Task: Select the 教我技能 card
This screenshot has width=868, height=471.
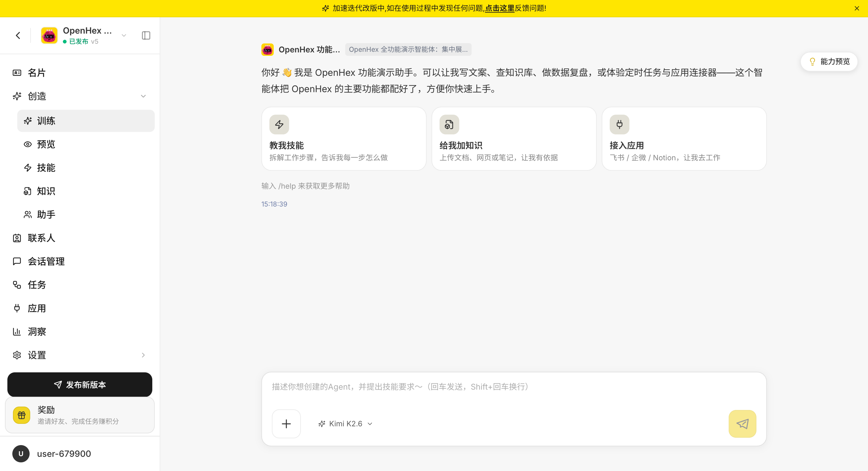Action: click(344, 139)
